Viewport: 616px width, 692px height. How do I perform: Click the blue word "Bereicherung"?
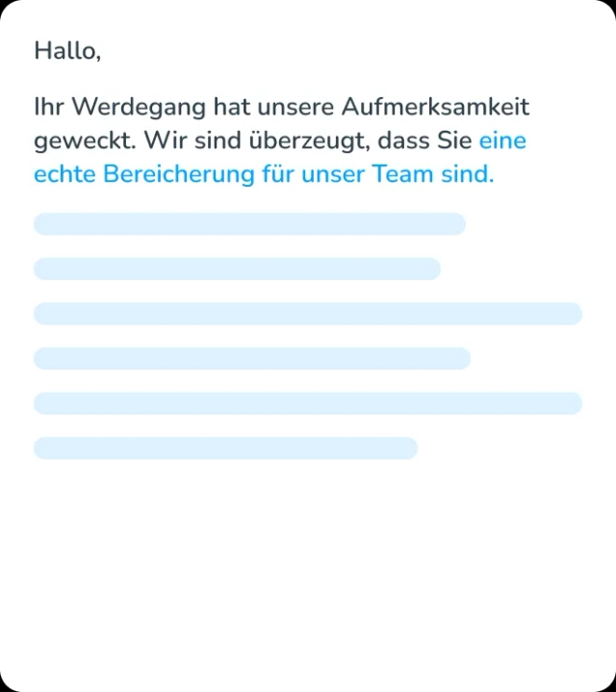179,174
